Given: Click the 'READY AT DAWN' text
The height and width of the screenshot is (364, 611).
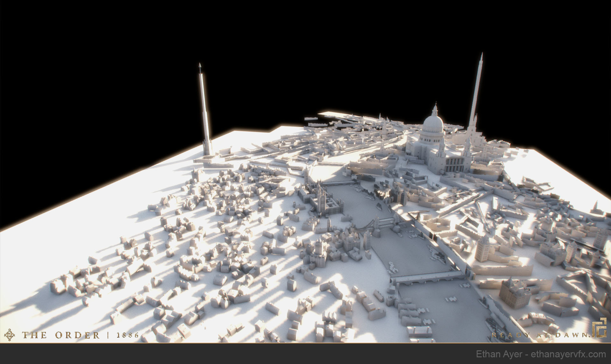Looking at the screenshot, I should click(x=541, y=335).
